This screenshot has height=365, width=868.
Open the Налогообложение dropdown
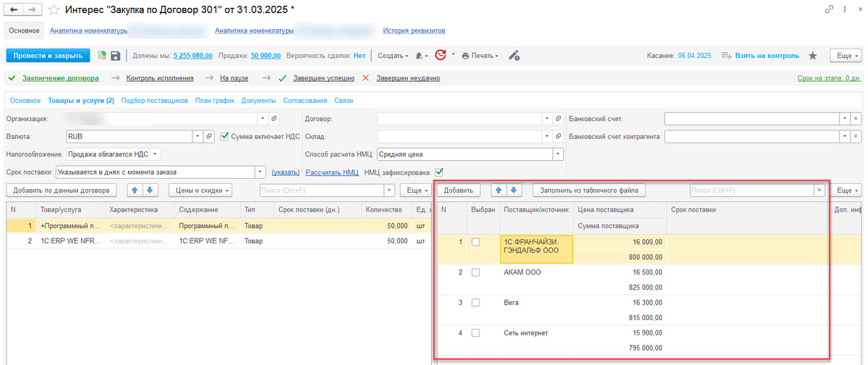156,154
